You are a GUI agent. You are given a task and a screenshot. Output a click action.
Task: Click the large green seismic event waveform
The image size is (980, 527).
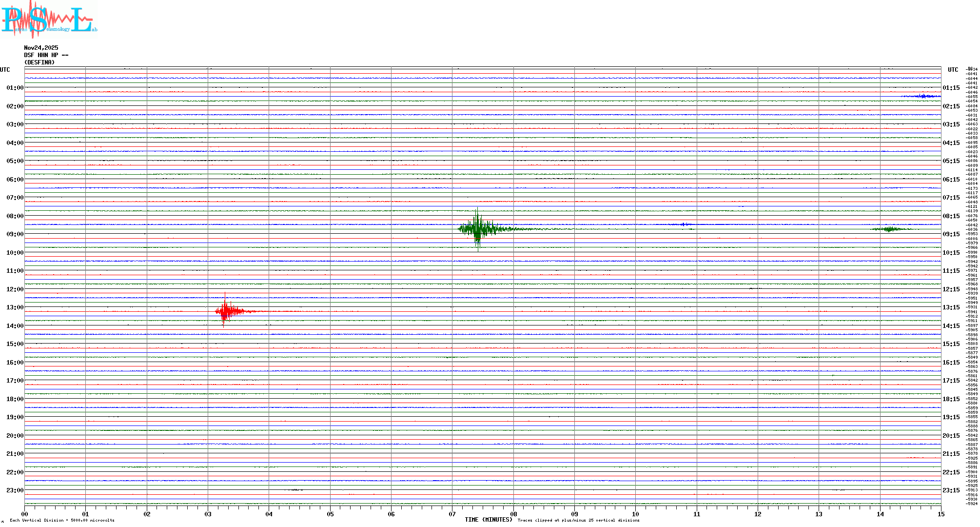tap(478, 229)
